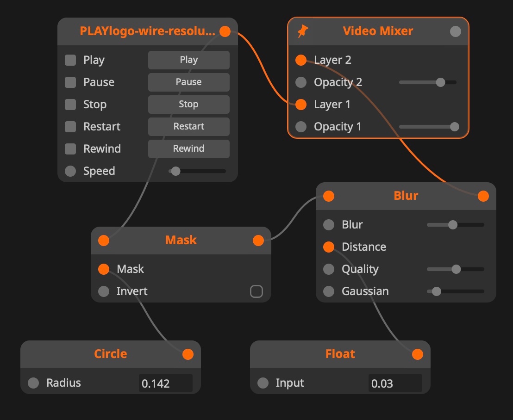Click the Circle node output port

click(188, 354)
